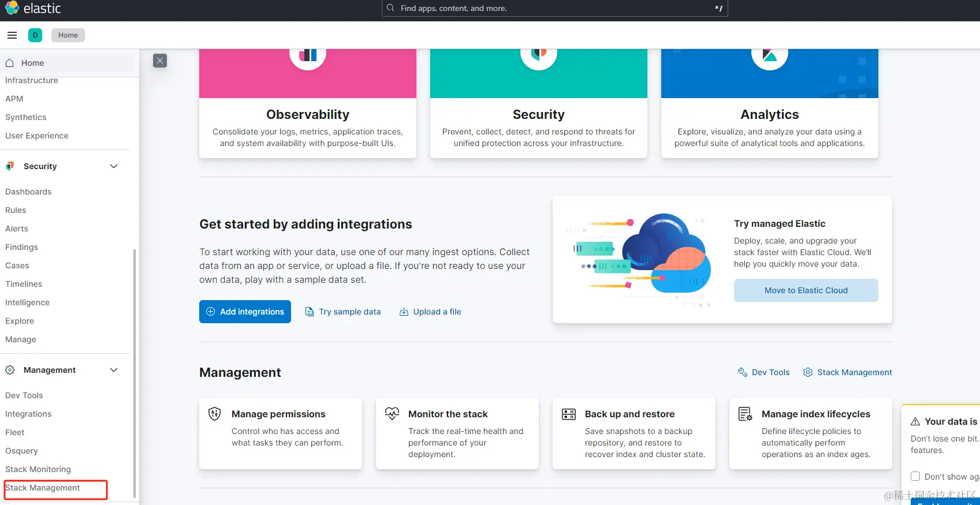
Task: Click the Management gear icon in sidebar
Action: pos(10,370)
